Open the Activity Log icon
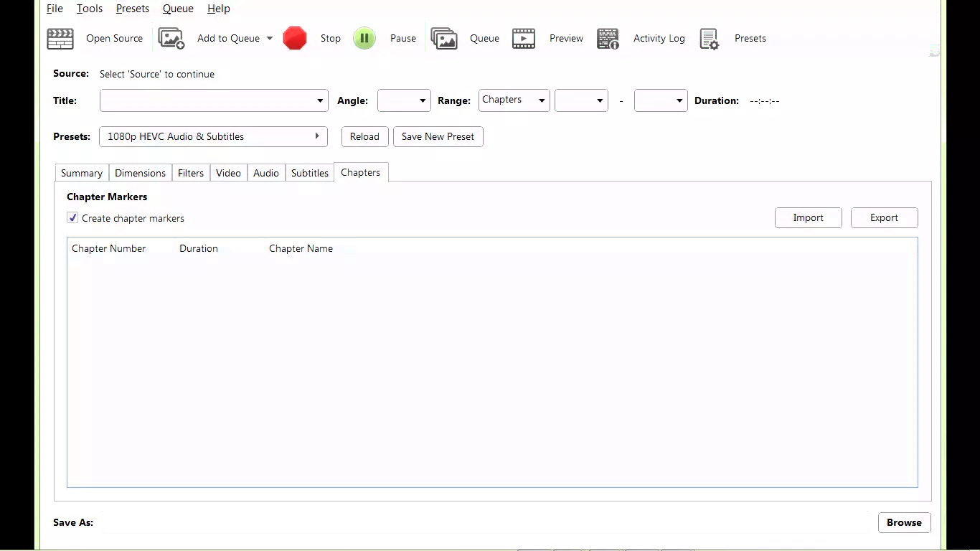The width and height of the screenshot is (980, 551). point(608,38)
